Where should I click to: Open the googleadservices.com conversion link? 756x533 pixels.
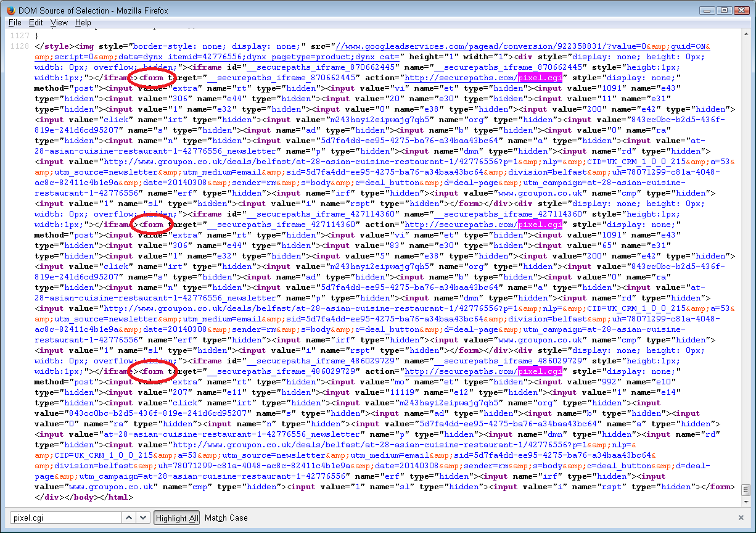point(524,46)
